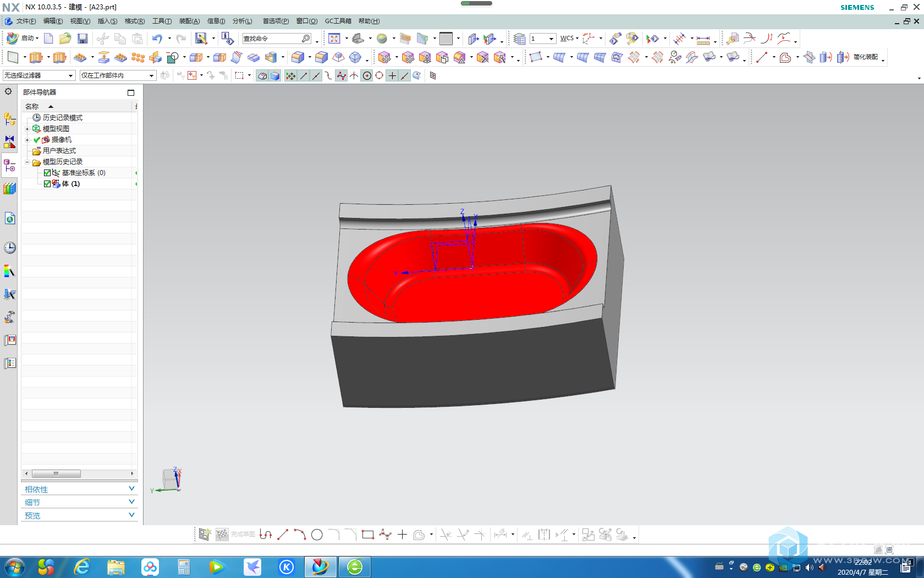924x578 pixels.
Task: Click the Fit view icon
Action: (x=334, y=39)
